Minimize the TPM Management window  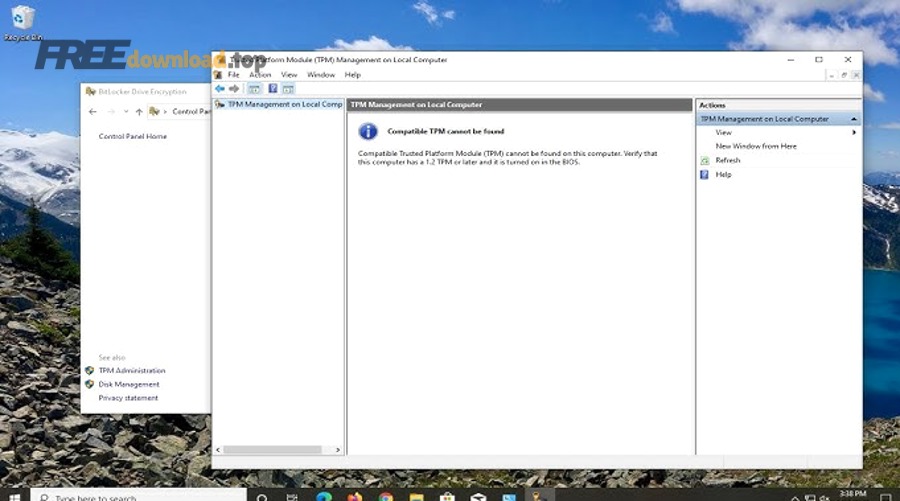[x=791, y=60]
